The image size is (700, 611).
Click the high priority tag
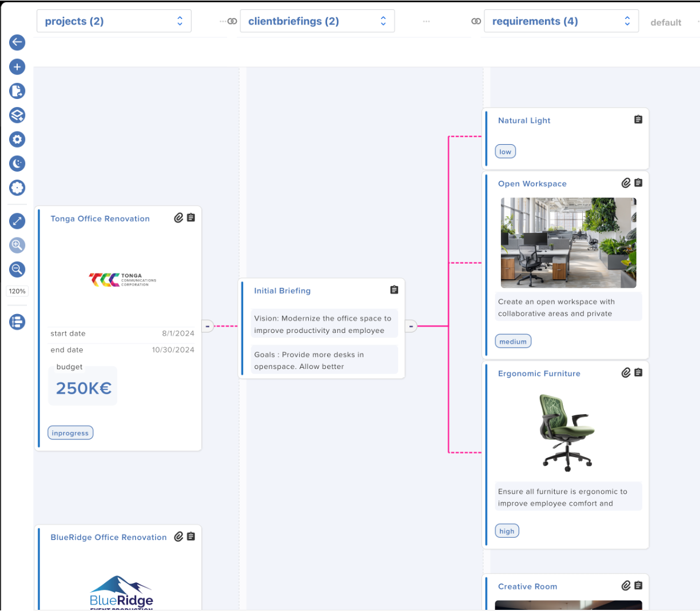[x=507, y=531]
